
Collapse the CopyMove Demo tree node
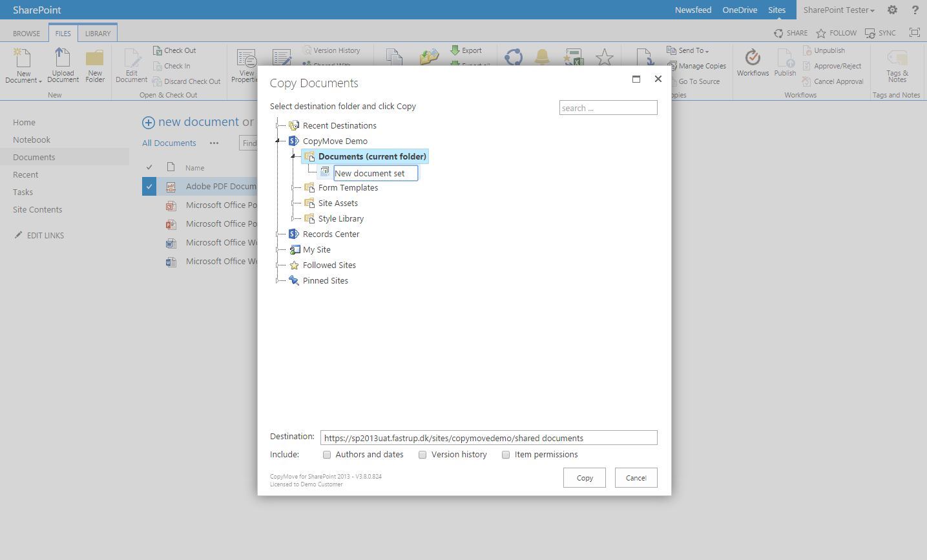tap(278, 141)
